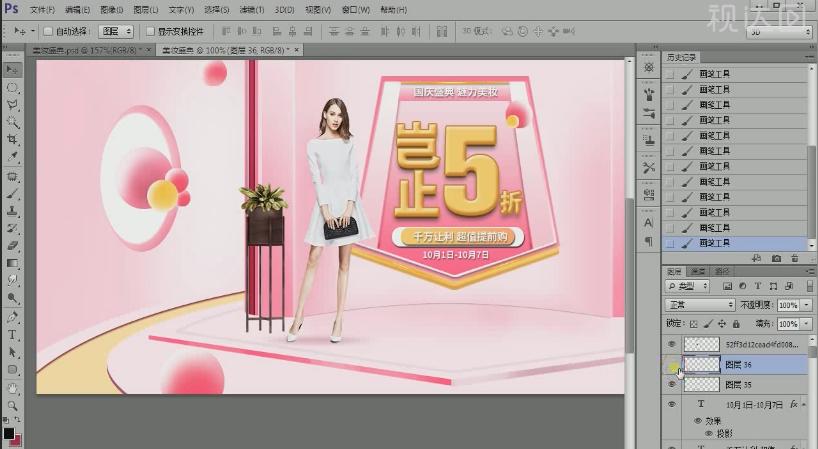Open Move tool preset picker arrow
818x449 pixels.
33,31
